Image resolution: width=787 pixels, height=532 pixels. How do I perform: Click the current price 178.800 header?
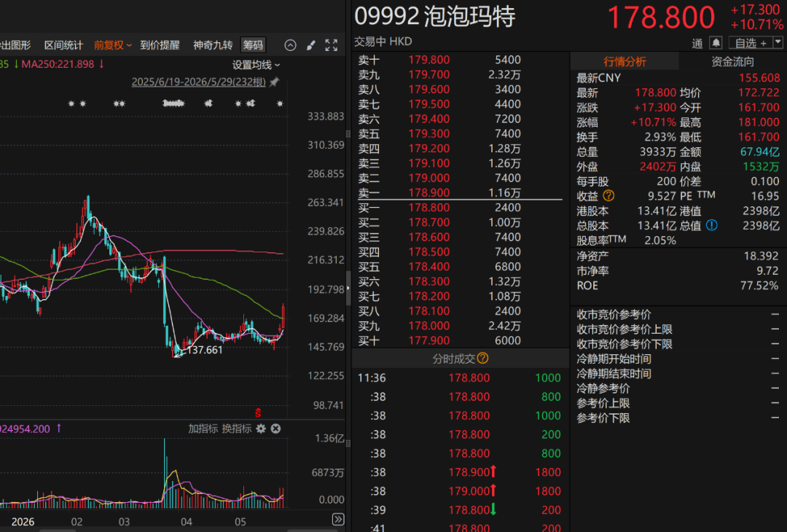660,17
